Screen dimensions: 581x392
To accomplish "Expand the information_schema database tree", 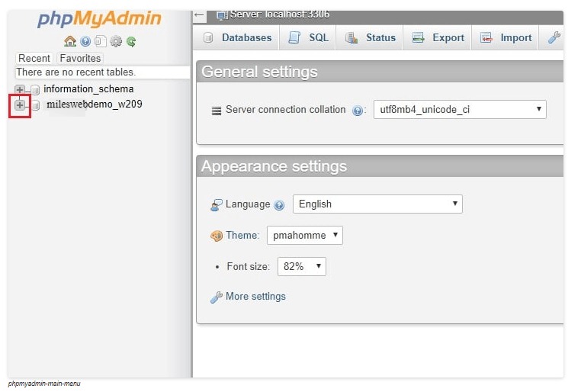I will (x=20, y=89).
